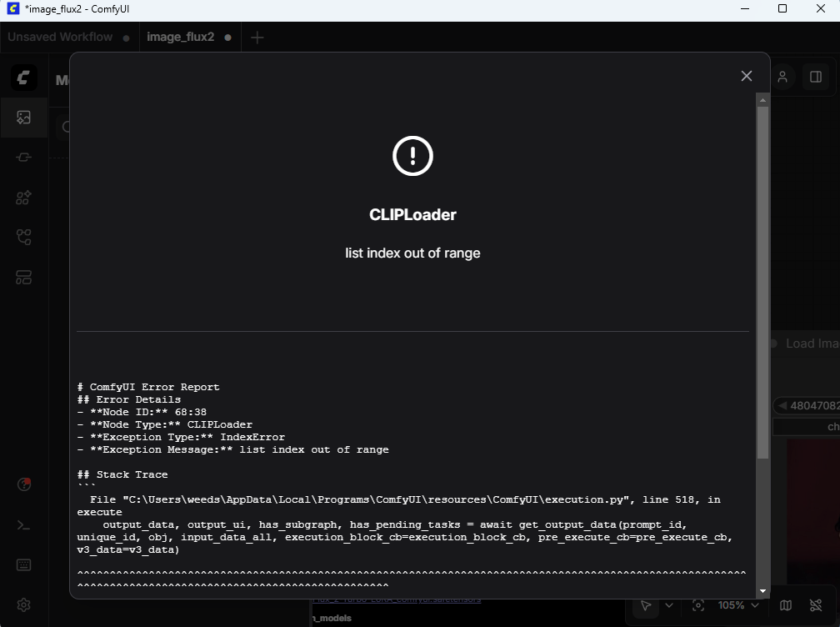This screenshot has width=840, height=627.
Task: Click the dialog vertical scrollbar thumb
Action: 762,283
